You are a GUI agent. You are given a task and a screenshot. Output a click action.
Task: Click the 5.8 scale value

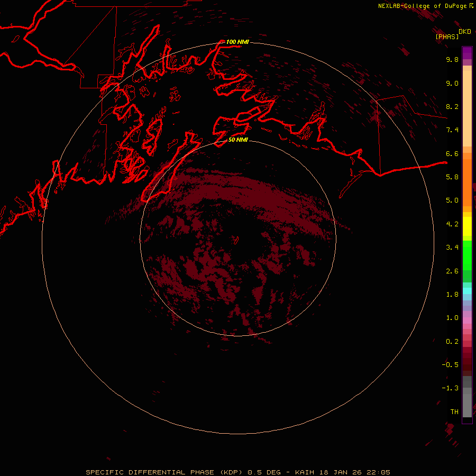(x=452, y=177)
